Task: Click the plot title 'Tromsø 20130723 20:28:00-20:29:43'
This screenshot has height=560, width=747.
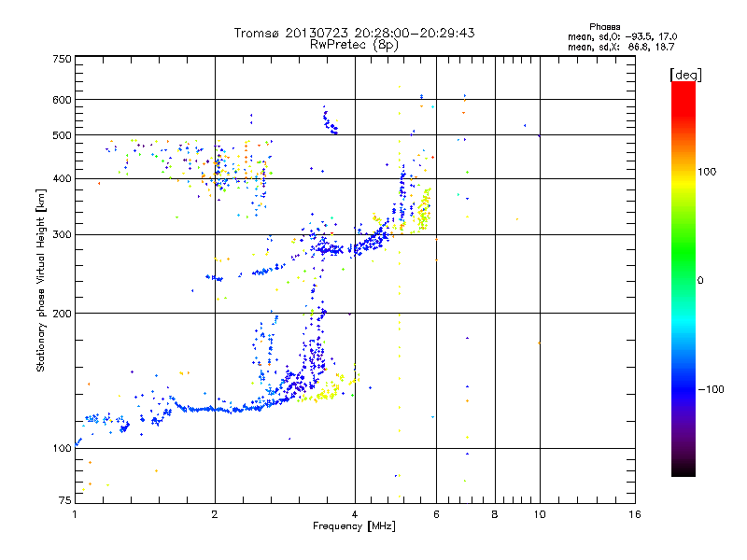Action: point(354,33)
